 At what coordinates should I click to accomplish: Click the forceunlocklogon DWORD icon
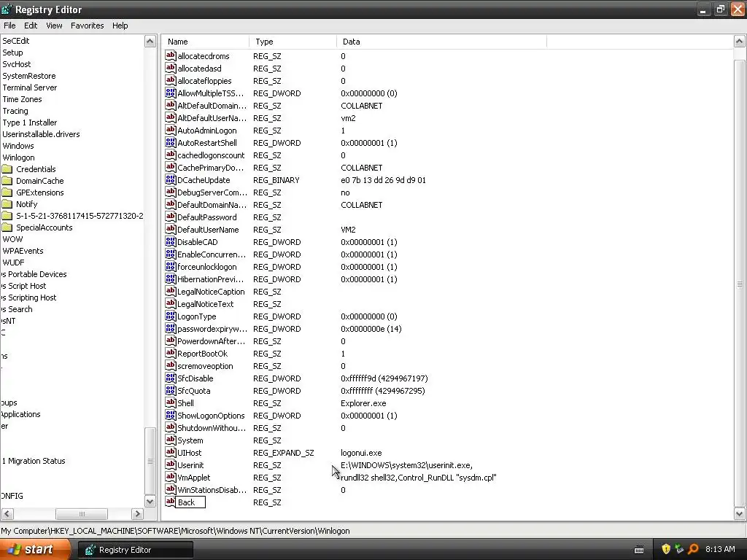point(171,266)
